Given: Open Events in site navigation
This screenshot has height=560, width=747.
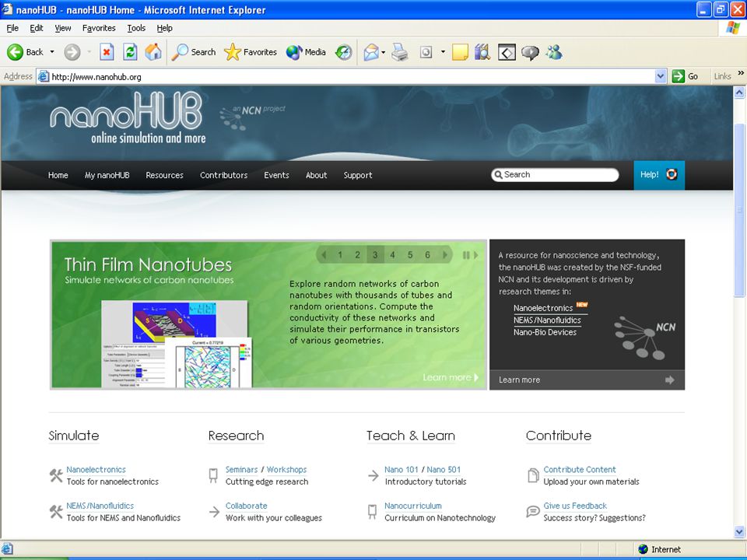Looking at the screenshot, I should click(276, 175).
